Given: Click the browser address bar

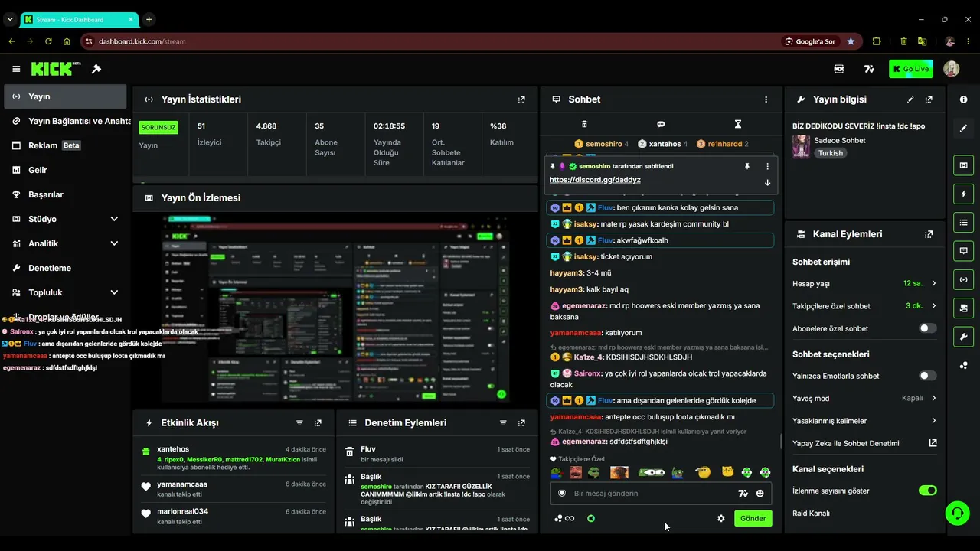Looking at the screenshot, I should [436, 41].
